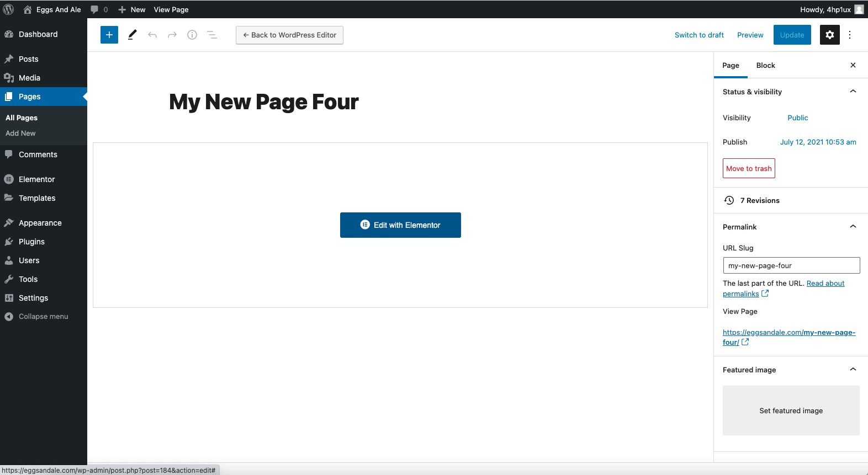Open Posts in the sidebar
The width and height of the screenshot is (868, 475).
44,59
